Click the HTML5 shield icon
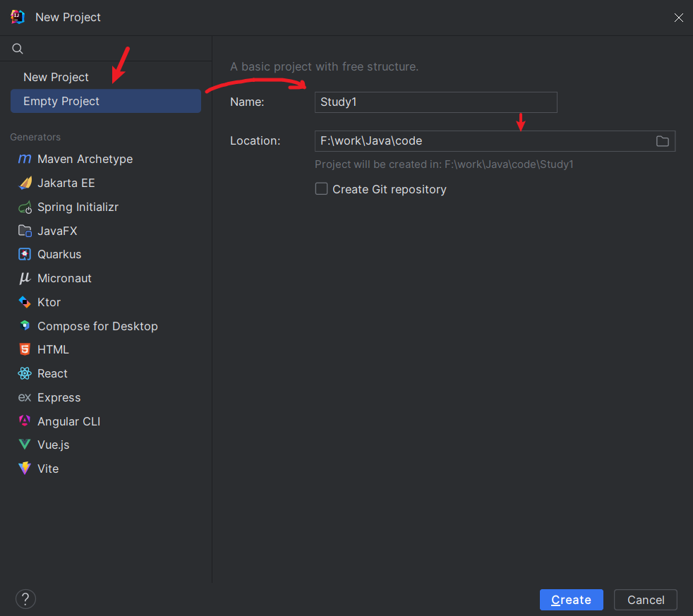Viewport: 693px width, 616px height. click(x=25, y=349)
